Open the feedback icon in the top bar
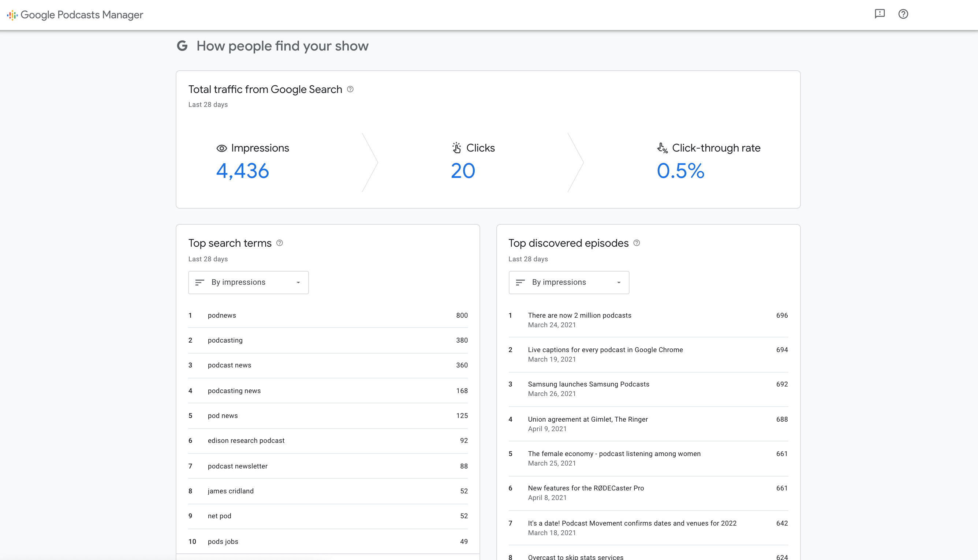 point(880,14)
